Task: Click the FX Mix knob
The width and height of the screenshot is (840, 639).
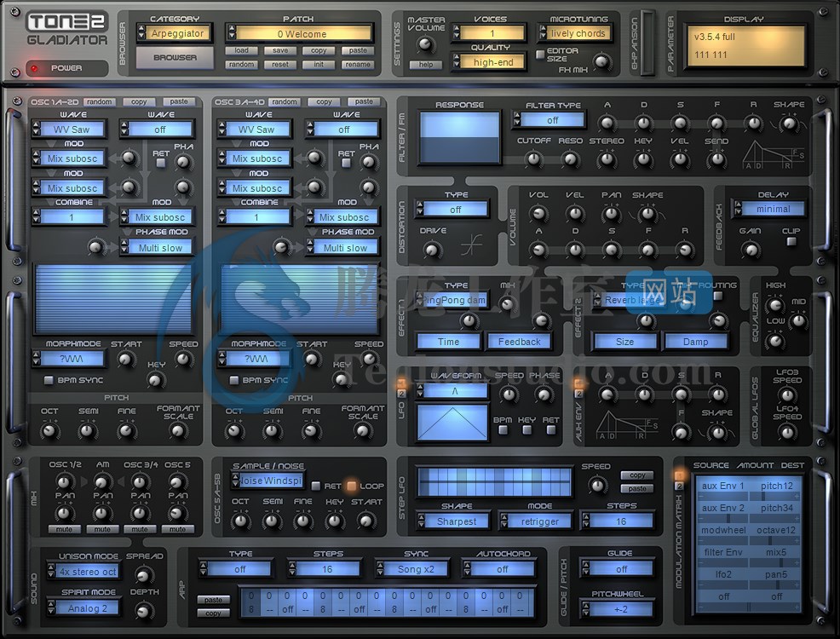Action: [x=602, y=61]
